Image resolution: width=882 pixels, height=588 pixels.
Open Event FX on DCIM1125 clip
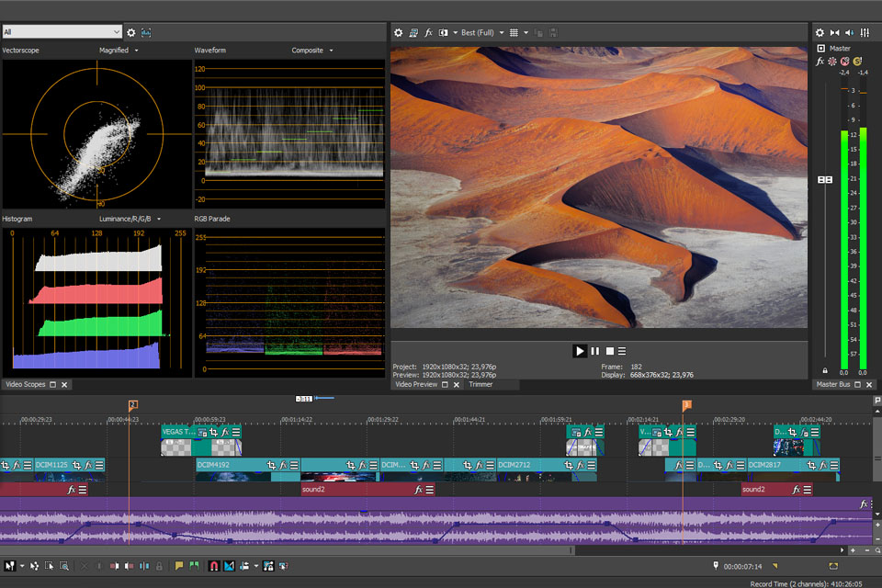[x=88, y=465]
